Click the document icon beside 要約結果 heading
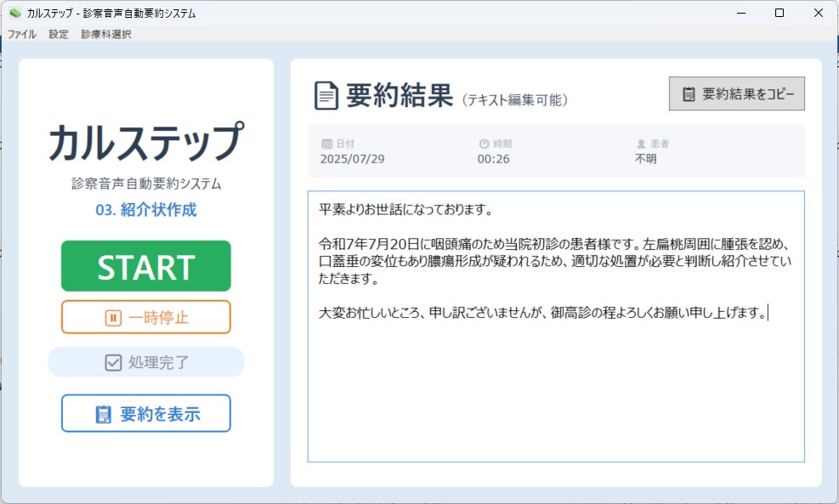 point(326,96)
